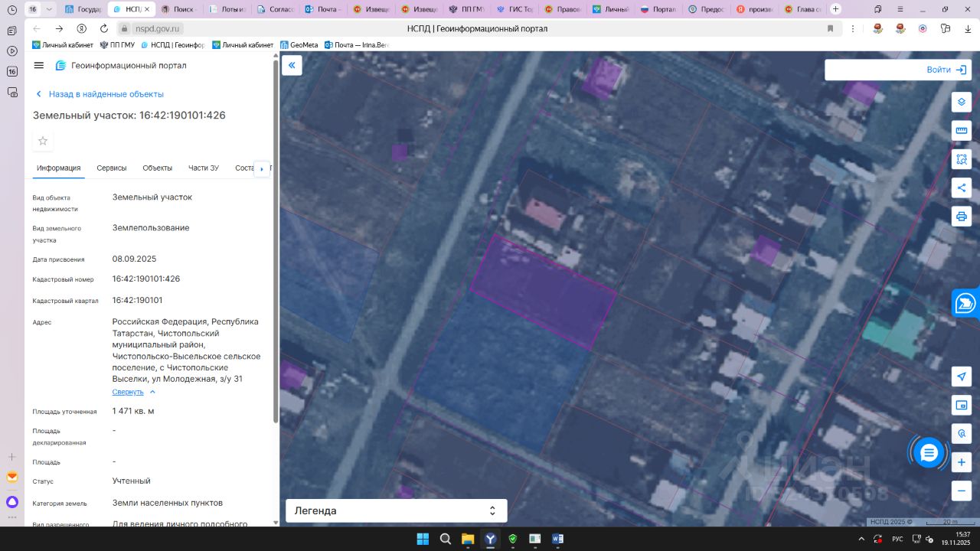Collapse the left info panel
Screen dimensions: 980x551
tap(292, 66)
